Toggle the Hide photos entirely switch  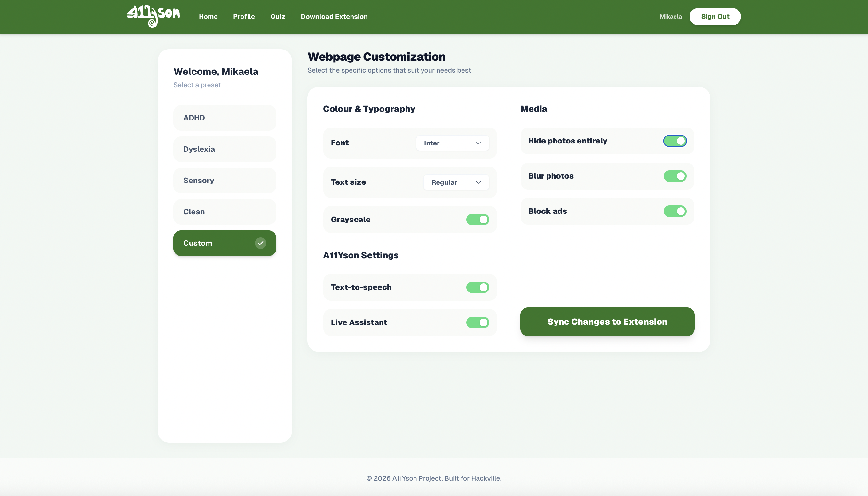pyautogui.click(x=675, y=141)
